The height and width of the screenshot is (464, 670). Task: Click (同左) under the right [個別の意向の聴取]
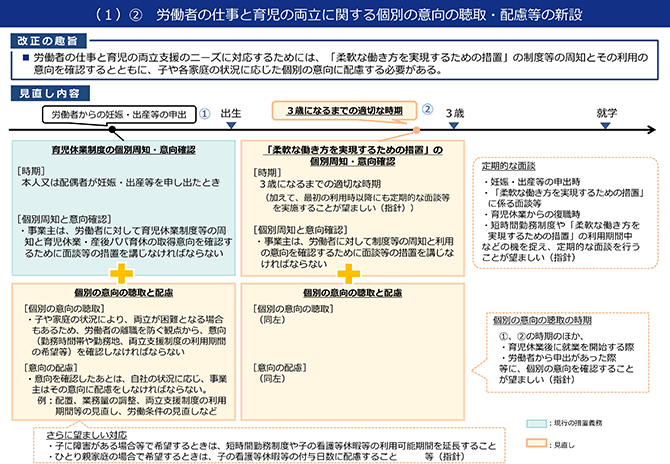[x=271, y=320]
